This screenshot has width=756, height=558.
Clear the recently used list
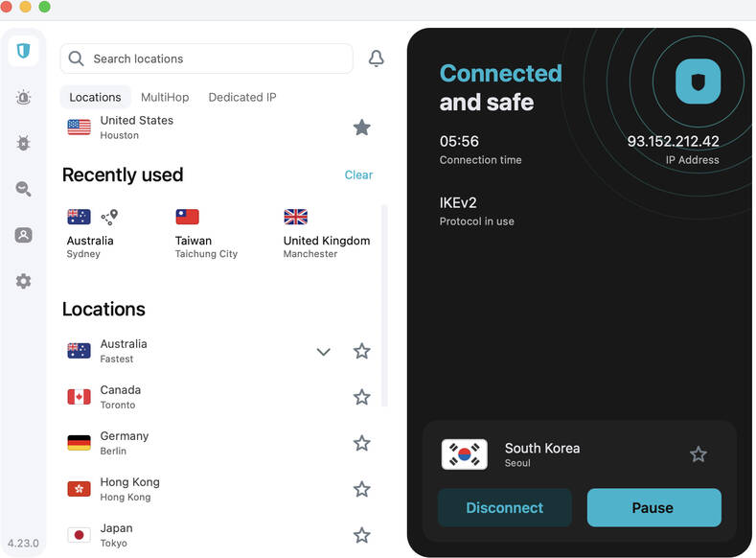[358, 174]
